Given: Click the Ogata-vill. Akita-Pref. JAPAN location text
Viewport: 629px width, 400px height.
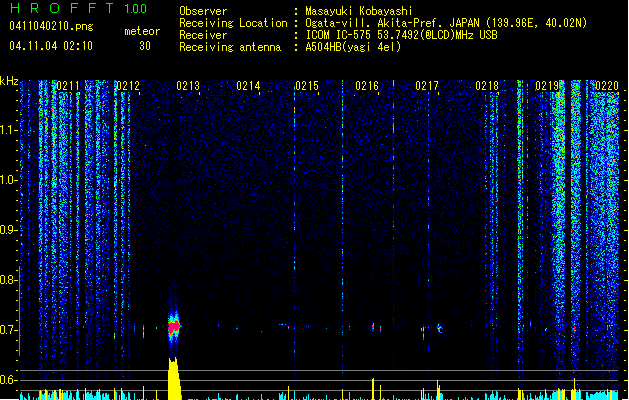Looking at the screenshot, I should coord(446,23).
